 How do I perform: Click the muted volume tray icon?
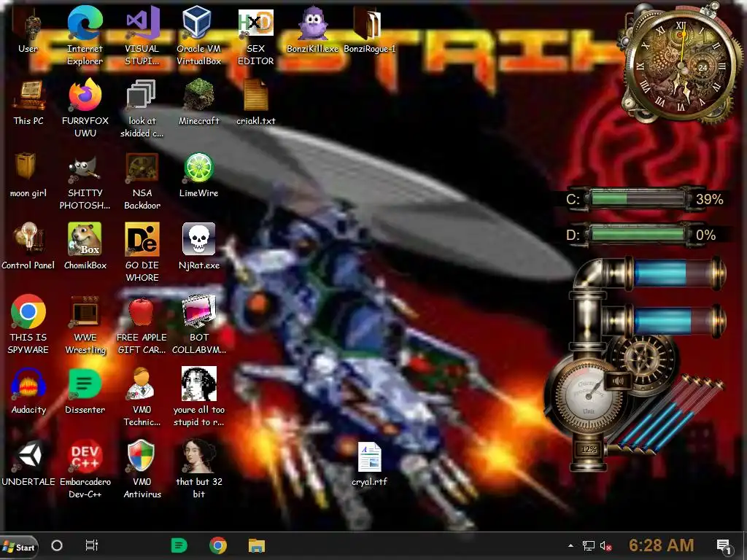click(x=605, y=546)
